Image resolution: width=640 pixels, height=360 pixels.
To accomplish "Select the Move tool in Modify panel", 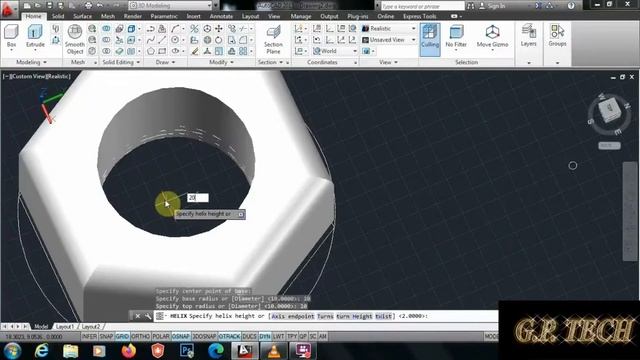I will [x=219, y=29].
